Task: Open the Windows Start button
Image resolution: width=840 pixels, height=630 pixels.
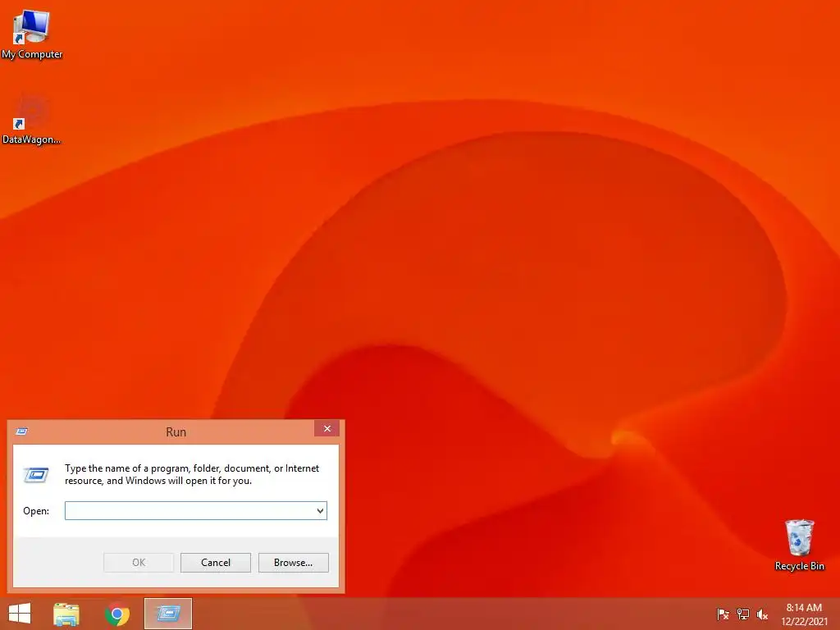Action: pos(20,614)
